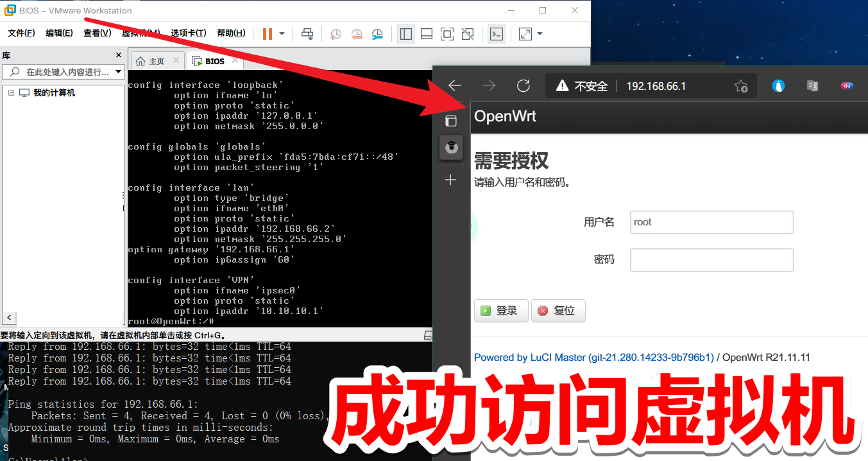Click the 不安全 security warning indicator
Image resolution: width=868 pixels, height=461 pixels.
582,86
